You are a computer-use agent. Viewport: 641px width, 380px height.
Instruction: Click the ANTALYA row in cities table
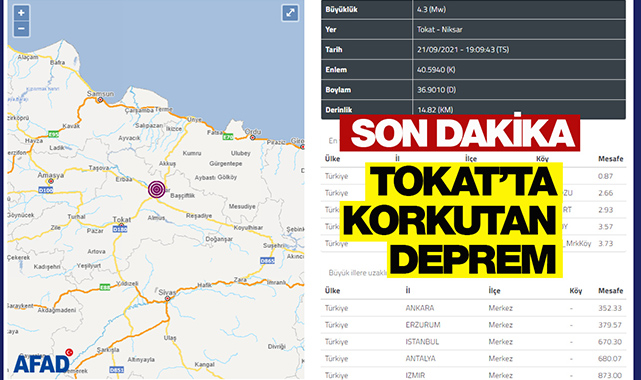pos(473,358)
